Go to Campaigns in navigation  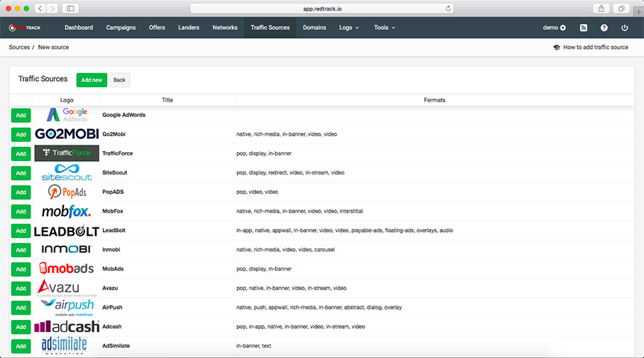point(121,28)
